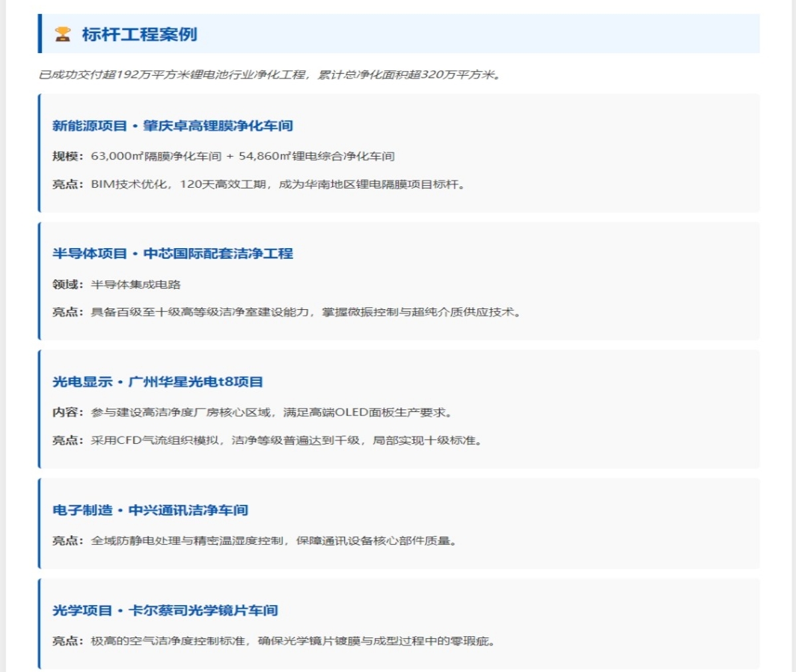796x672 pixels.
Task: Open the 电子制造 · 中兴通讯洁净车间 title
Action: (151, 510)
